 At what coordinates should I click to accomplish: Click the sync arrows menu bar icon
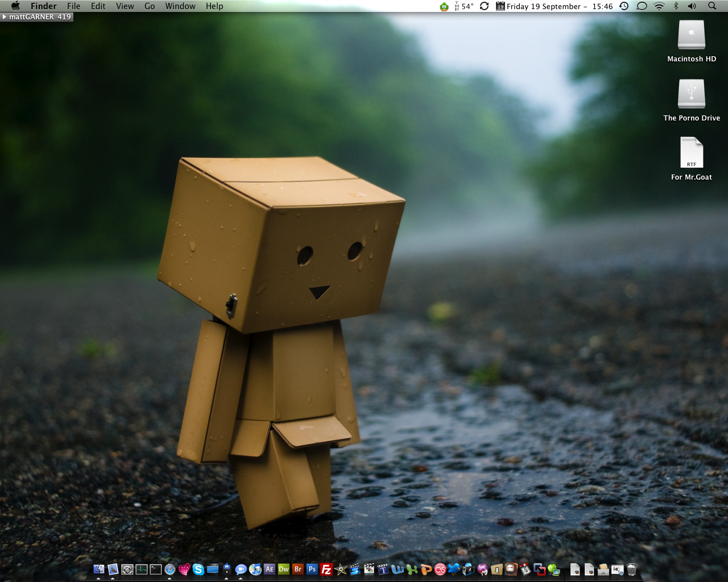[484, 6]
